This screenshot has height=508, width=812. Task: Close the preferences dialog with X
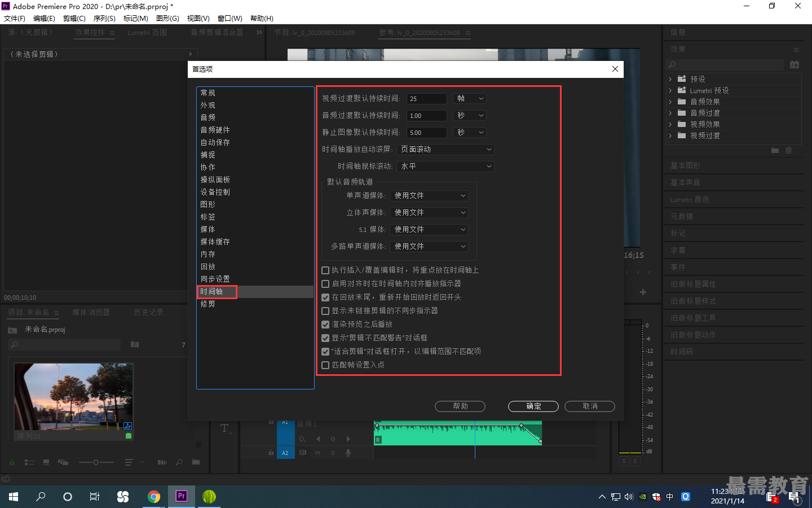point(615,69)
